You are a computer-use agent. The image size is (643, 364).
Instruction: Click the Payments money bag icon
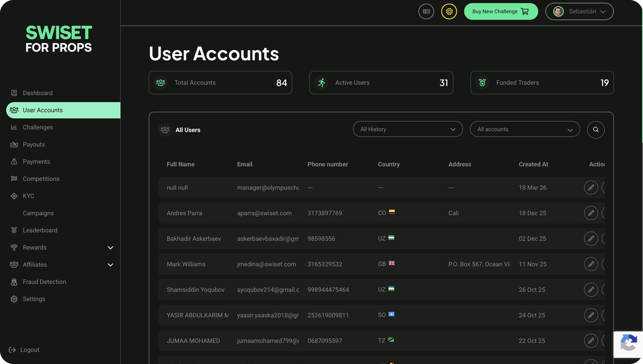(x=14, y=162)
